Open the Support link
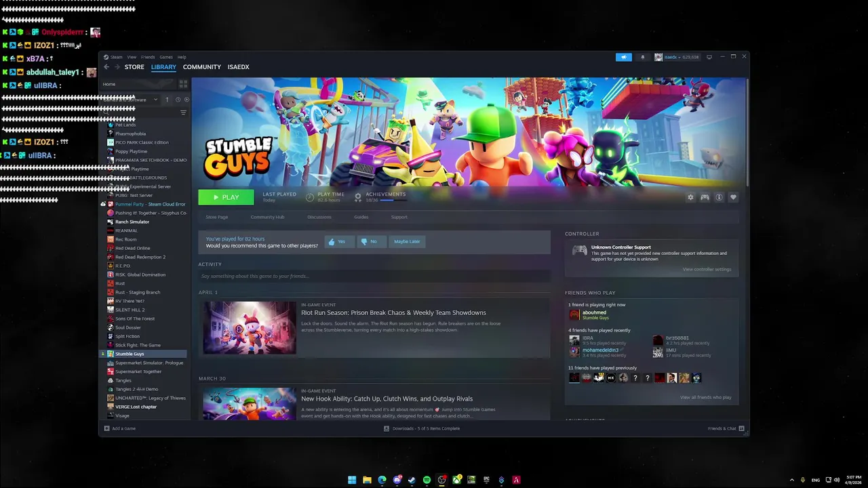The height and width of the screenshot is (488, 868). [x=399, y=217]
